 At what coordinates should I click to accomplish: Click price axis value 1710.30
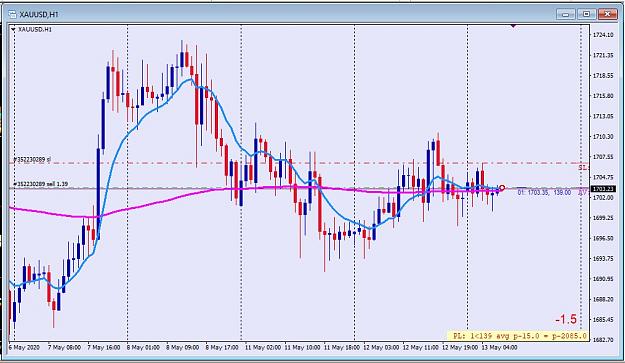603,137
